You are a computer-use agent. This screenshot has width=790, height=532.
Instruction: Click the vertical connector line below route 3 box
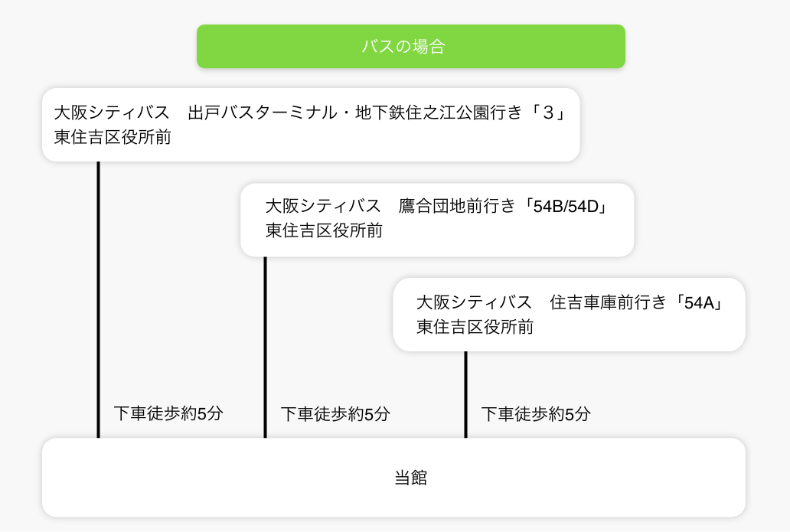coord(98,299)
